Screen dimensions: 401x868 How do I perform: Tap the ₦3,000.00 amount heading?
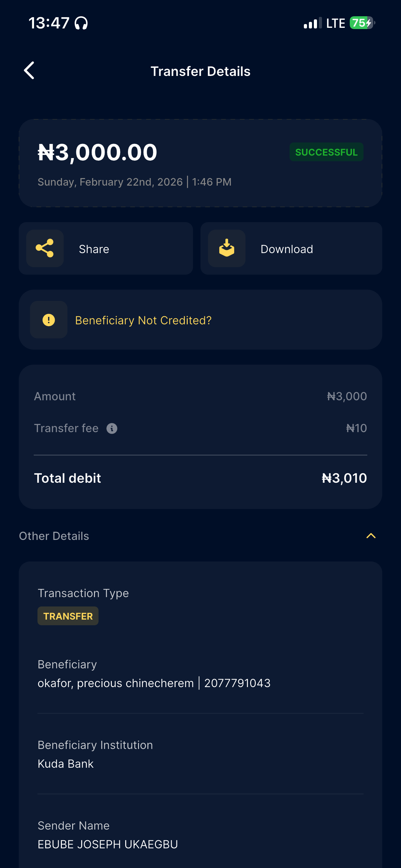click(x=97, y=152)
